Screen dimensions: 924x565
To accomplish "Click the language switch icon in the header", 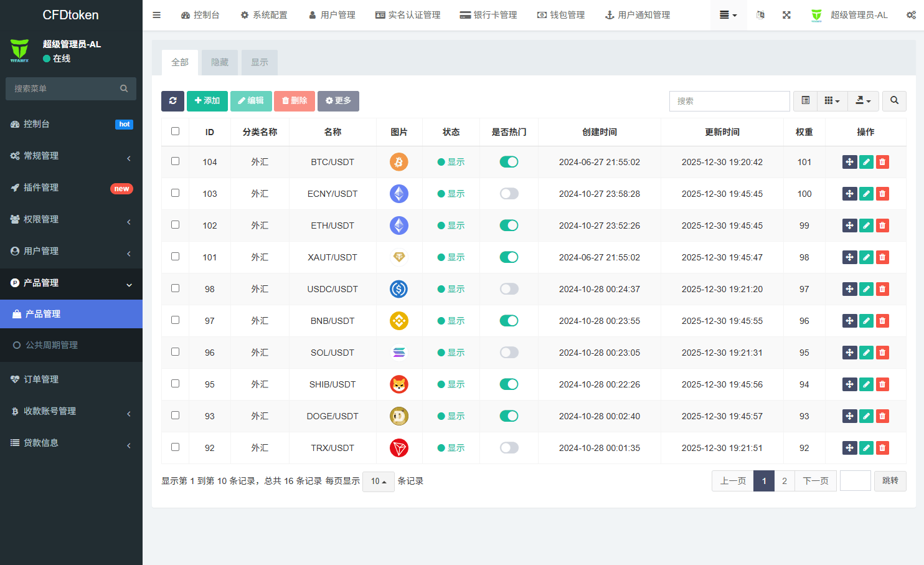I will (760, 14).
